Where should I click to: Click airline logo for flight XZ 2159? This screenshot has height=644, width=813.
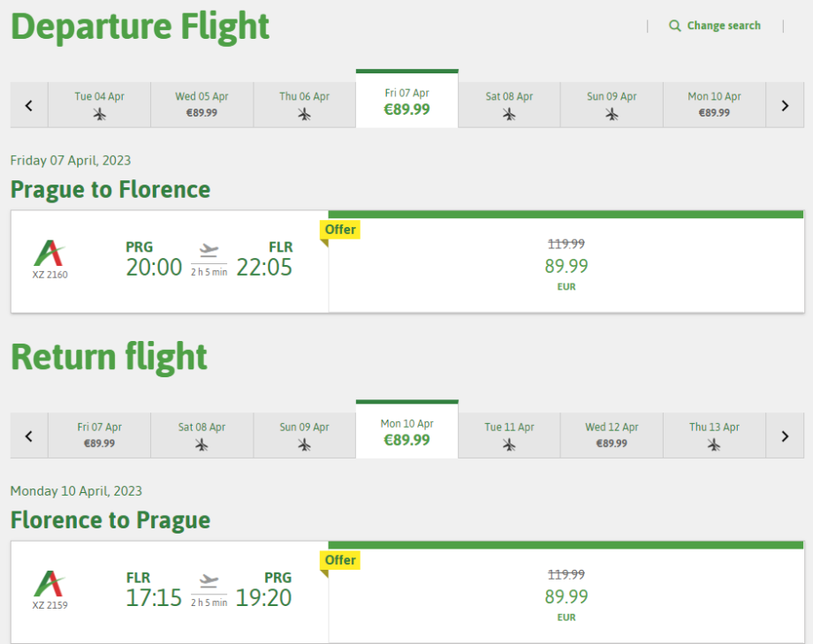pos(49,584)
